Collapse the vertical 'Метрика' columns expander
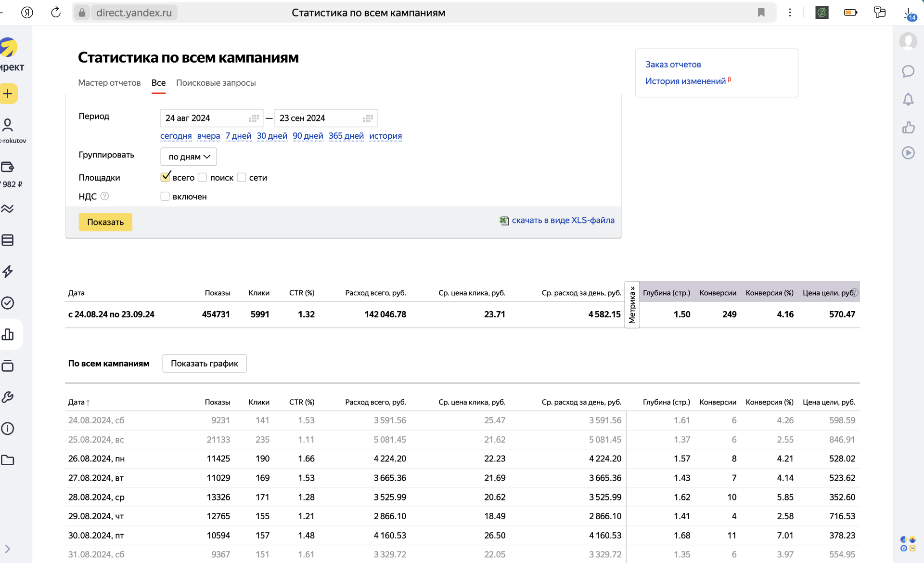 coord(632,305)
